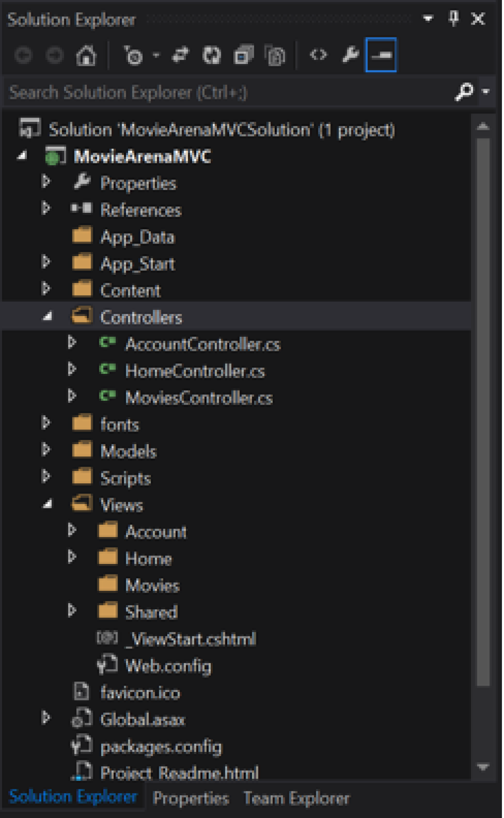Click the View Code icon

pyautogui.click(x=318, y=55)
